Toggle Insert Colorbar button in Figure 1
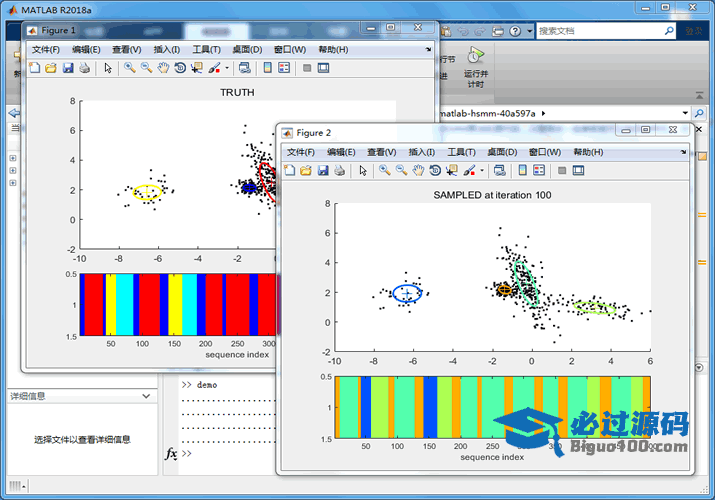The image size is (715, 500). coord(267,68)
